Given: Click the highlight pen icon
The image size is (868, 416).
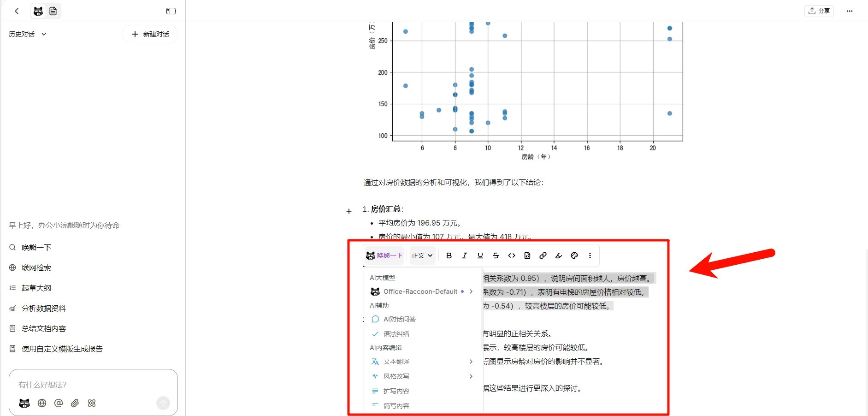Looking at the screenshot, I should 558,256.
